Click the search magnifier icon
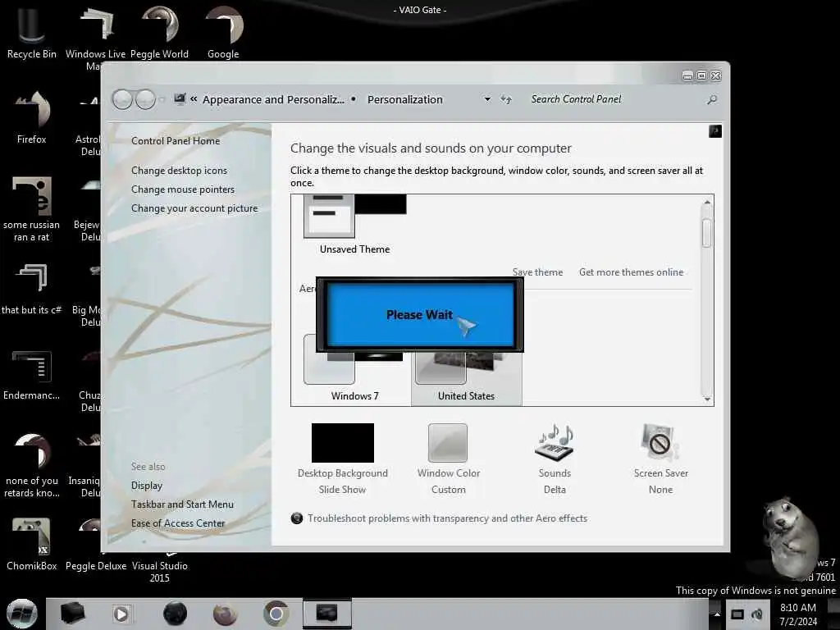840x630 pixels. 712,99
